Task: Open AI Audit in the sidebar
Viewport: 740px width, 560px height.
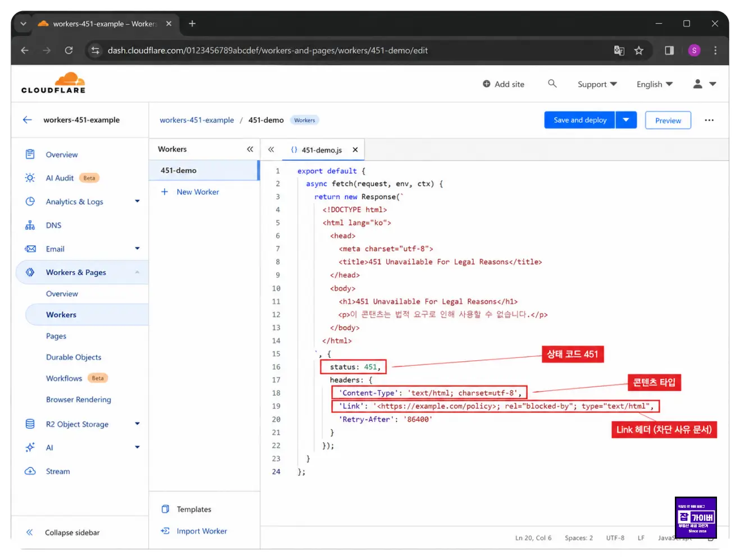Action: coord(60,178)
